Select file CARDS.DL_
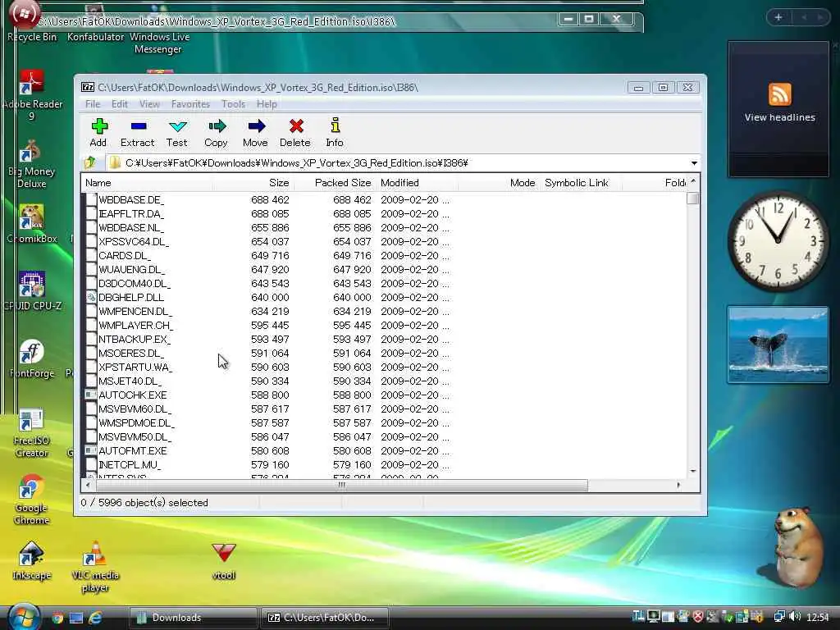Image resolution: width=840 pixels, height=630 pixels. 125,256
